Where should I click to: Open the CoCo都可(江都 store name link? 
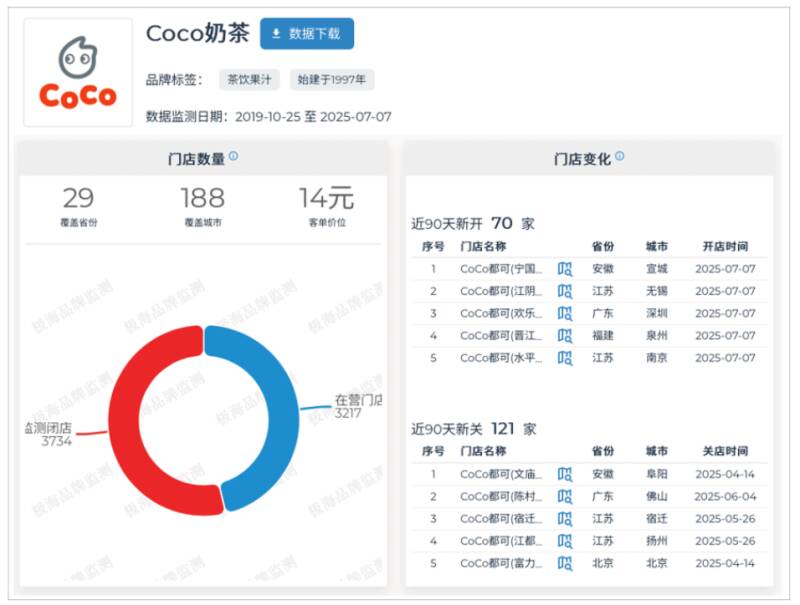pos(501,541)
